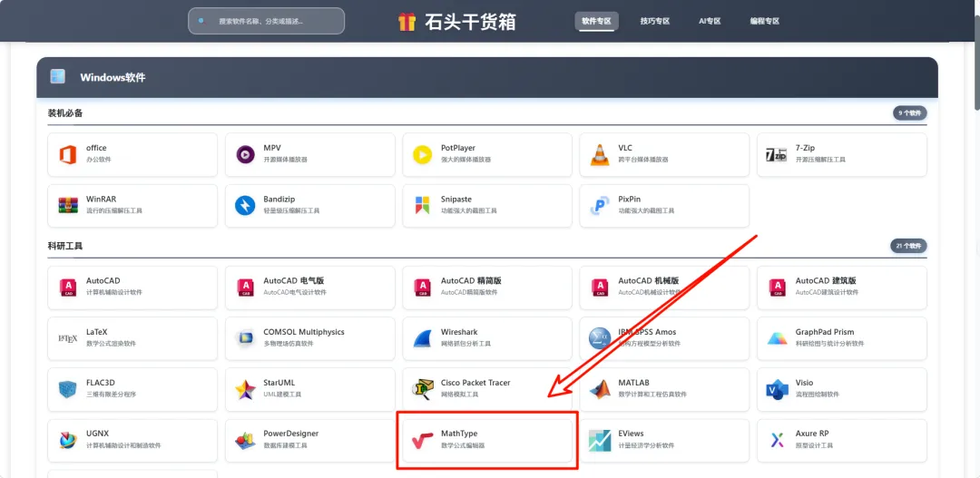Click the 计量经济学分析软件 description text
The width and height of the screenshot is (980, 478).
646,445
